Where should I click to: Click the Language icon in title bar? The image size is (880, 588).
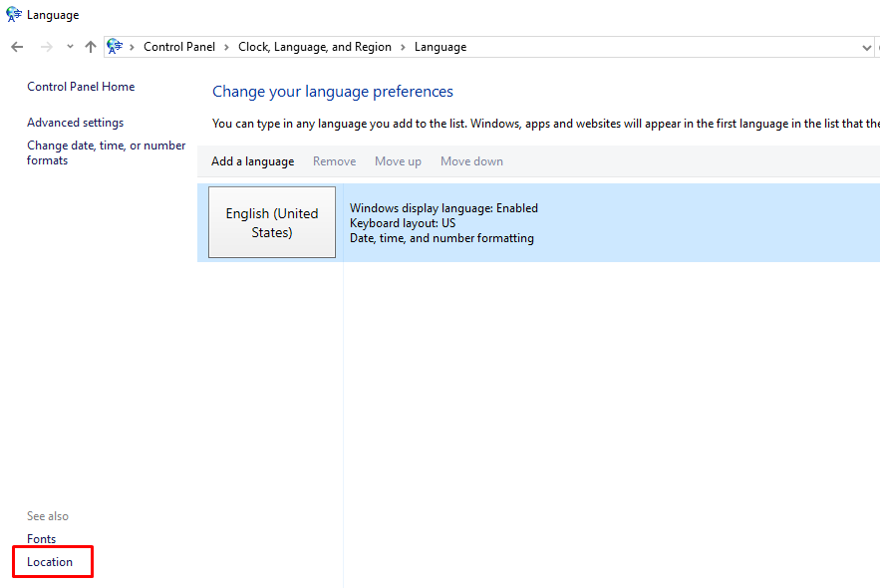click(14, 15)
